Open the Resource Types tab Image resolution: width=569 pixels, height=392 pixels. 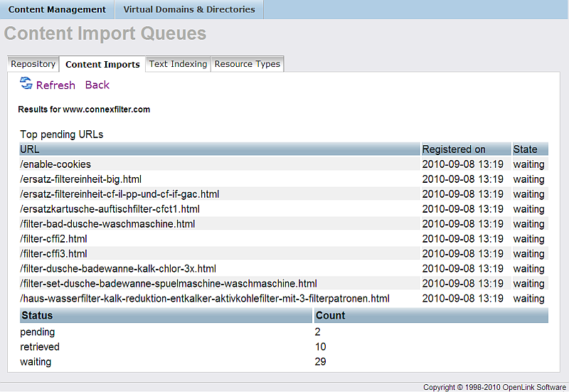(248, 64)
